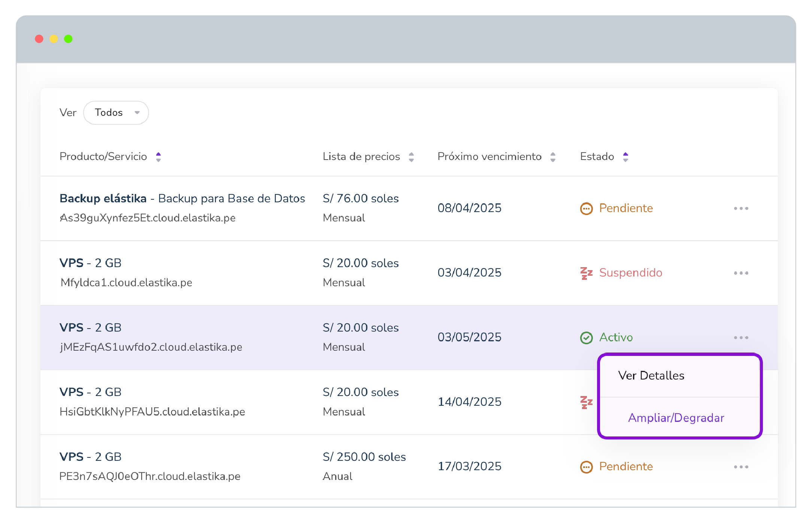This screenshot has width=812, height=523.
Task: Click the Pendiente status on annual VPS
Action: click(x=625, y=466)
